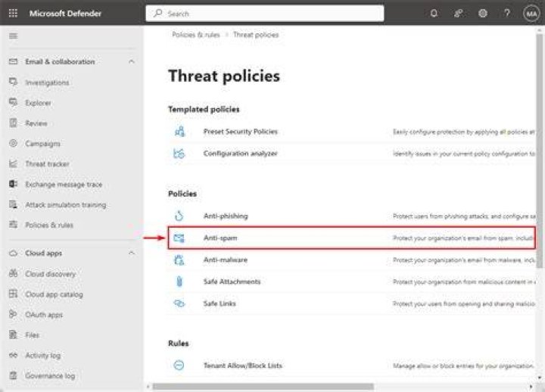Viewport: 545px width, 392px height.
Task: Click the Threat policies breadcrumb
Action: (x=256, y=35)
